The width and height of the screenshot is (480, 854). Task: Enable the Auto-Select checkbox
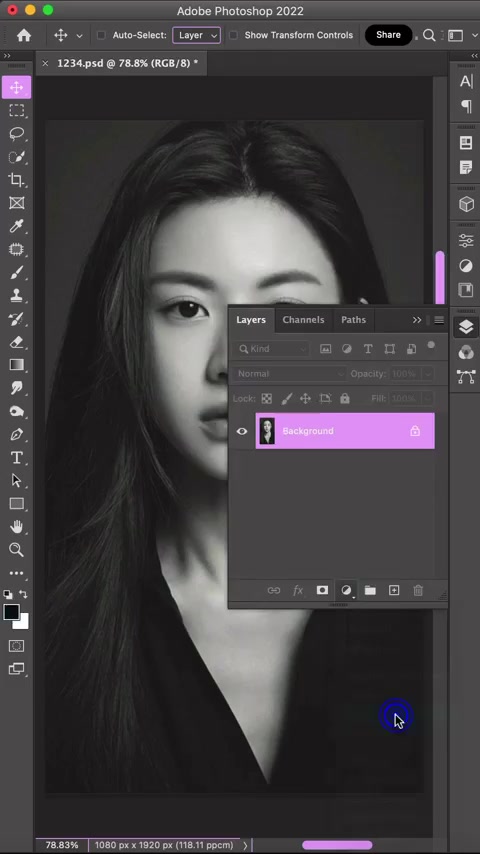101,35
